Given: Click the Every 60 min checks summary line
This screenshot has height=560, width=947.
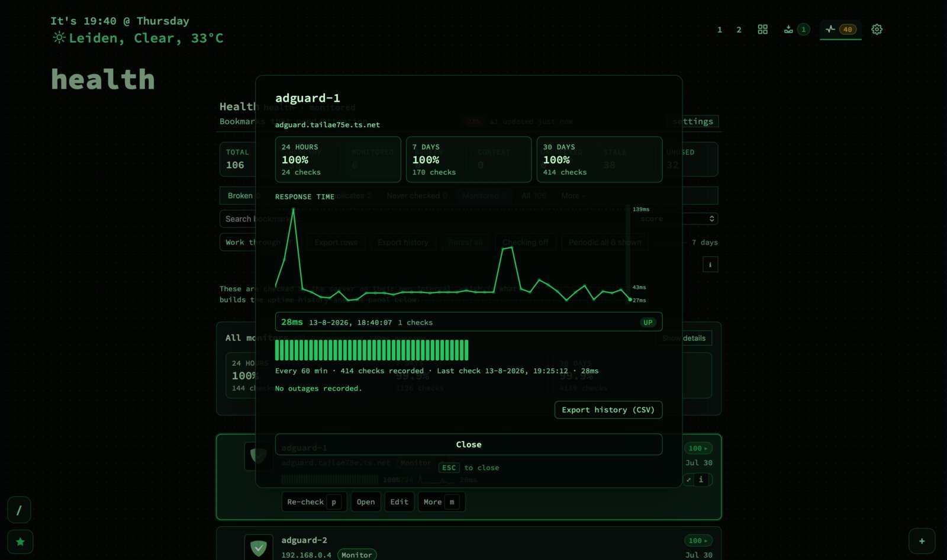Looking at the screenshot, I should 437,371.
